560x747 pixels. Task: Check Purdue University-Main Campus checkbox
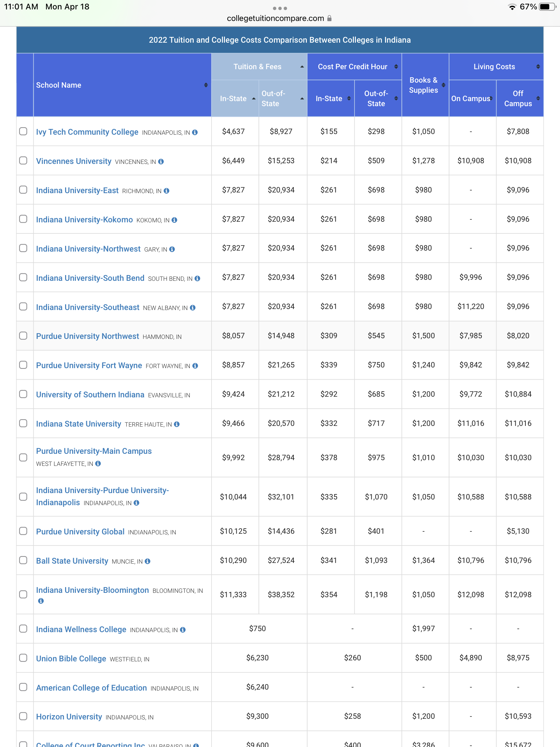click(x=23, y=457)
